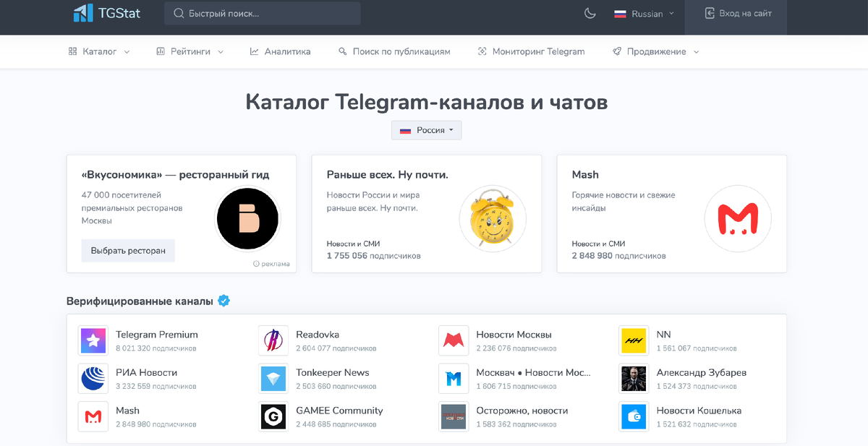Click the grid icon beside Каталог
868x446 pixels.
click(x=72, y=51)
